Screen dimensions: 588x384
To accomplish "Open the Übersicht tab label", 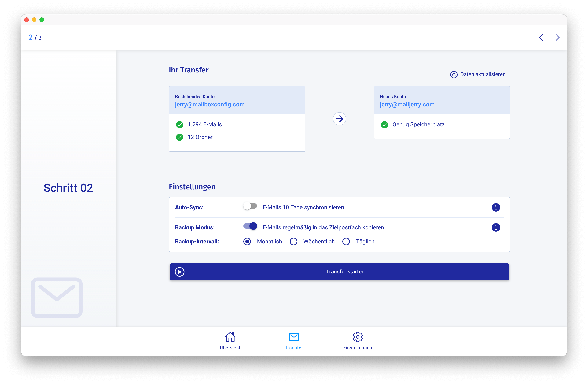I will (x=230, y=348).
